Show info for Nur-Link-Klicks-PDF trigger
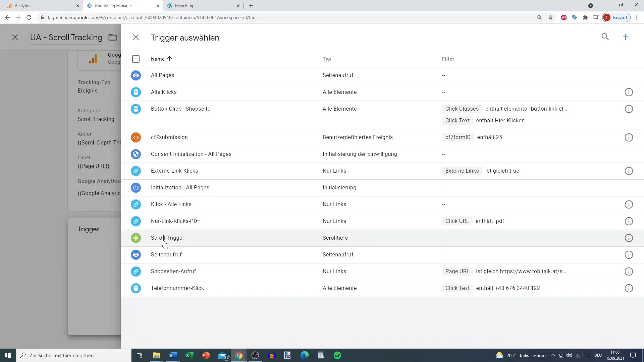This screenshot has height=362, width=644. tap(629, 221)
